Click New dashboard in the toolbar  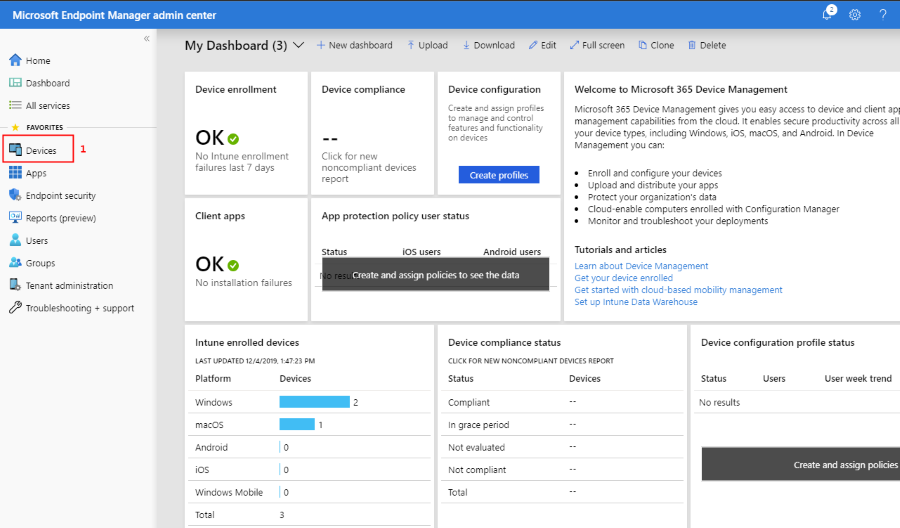tap(355, 45)
